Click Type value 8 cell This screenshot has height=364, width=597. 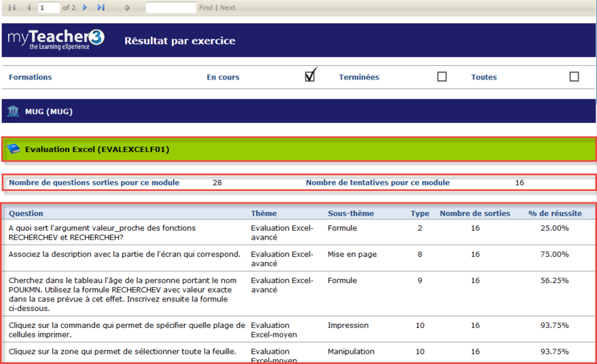point(420,255)
